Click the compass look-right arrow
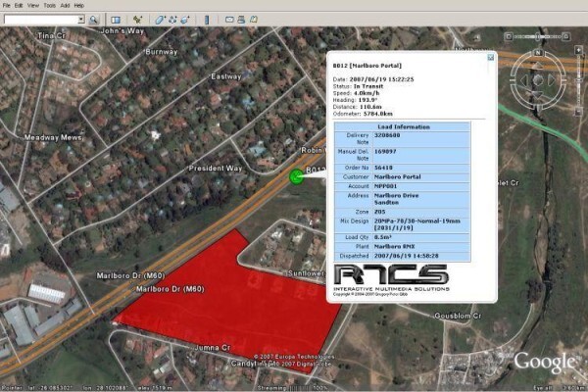Image resolution: width=588 pixels, height=392 pixels. (552, 80)
